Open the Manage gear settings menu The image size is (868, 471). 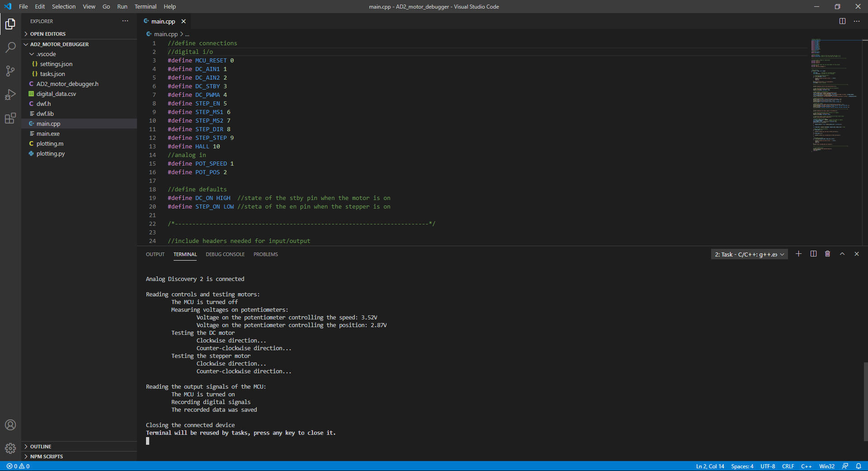[10, 448]
